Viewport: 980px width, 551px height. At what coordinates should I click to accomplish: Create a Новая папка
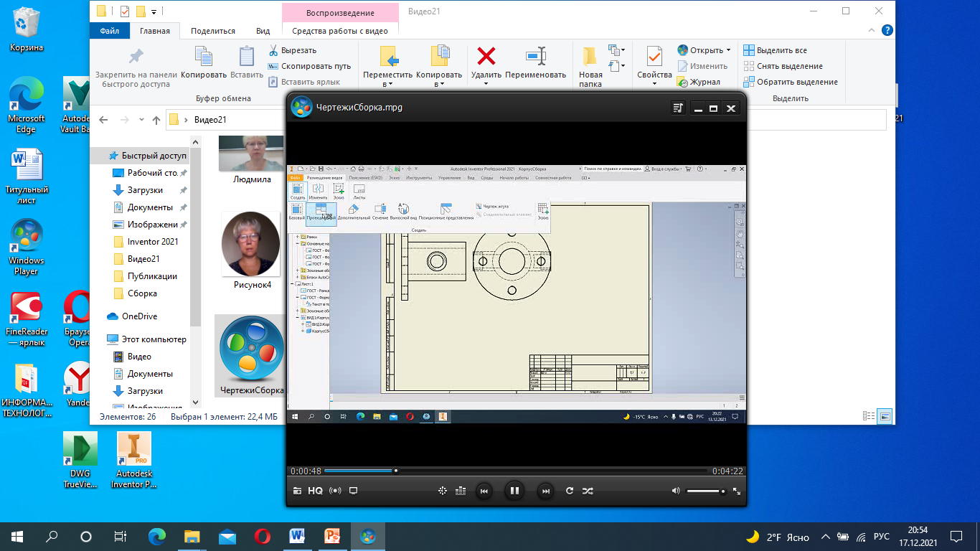coord(590,66)
